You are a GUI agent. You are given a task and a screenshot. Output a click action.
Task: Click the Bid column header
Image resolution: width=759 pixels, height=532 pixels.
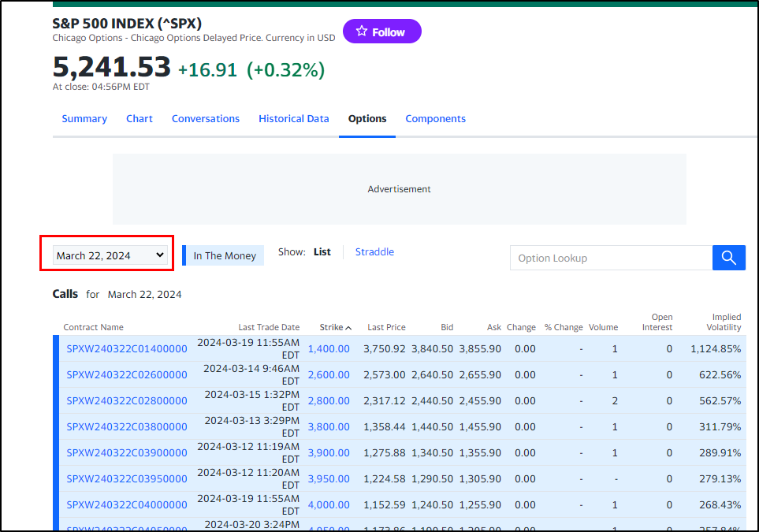point(447,327)
